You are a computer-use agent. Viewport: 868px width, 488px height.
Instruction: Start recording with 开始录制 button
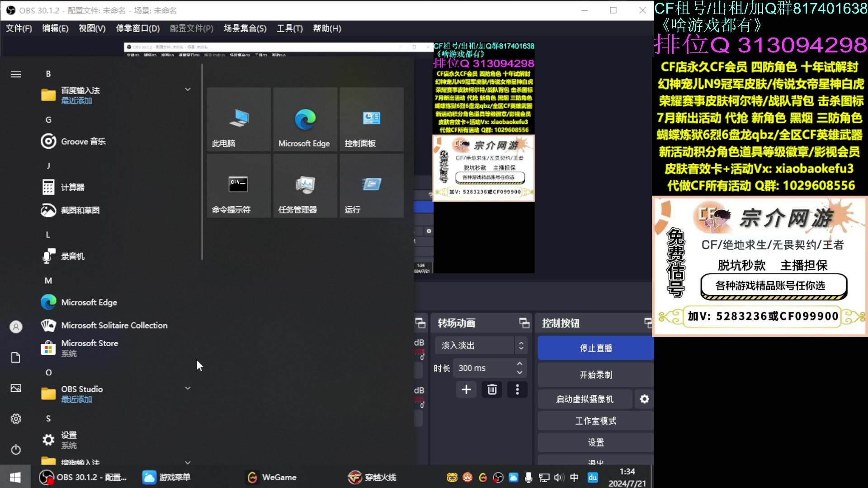[x=596, y=375]
